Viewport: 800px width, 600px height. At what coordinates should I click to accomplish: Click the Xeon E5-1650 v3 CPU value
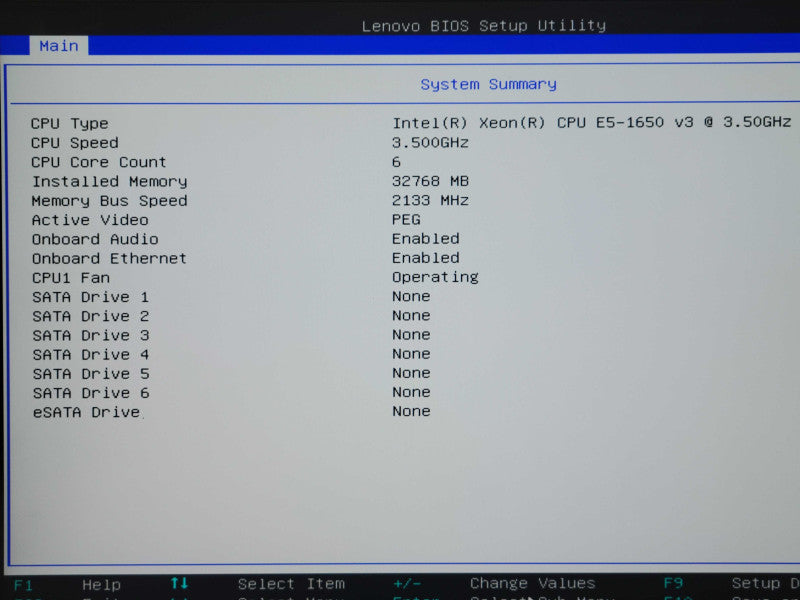591,122
